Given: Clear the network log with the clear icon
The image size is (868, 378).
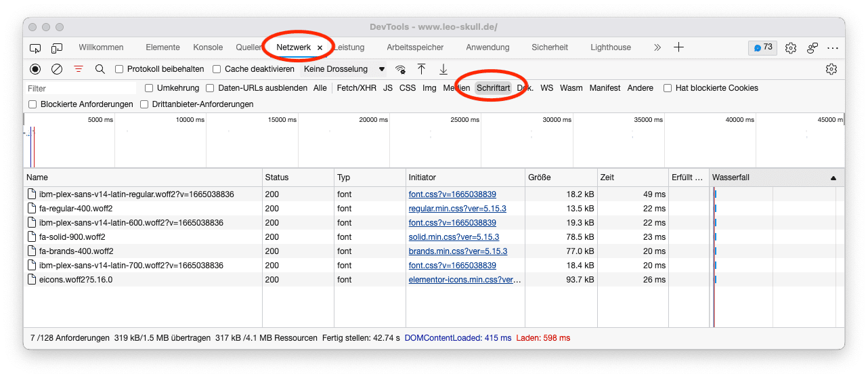Looking at the screenshot, I should (57, 69).
